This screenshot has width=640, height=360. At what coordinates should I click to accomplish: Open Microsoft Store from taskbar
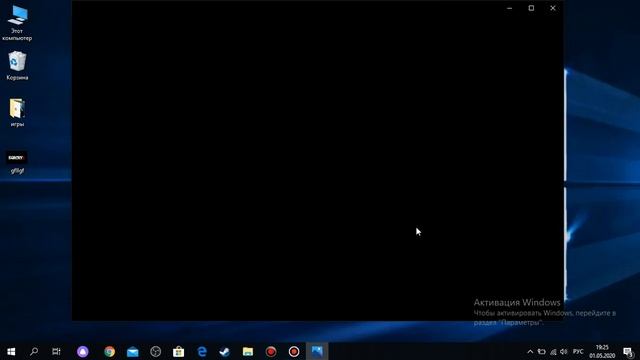pos(178,351)
